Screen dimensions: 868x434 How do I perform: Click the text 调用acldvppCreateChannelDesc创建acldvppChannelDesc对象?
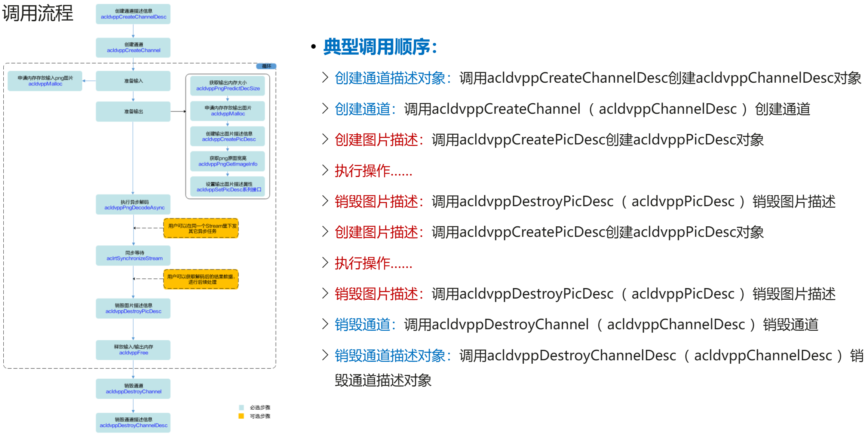click(660, 78)
